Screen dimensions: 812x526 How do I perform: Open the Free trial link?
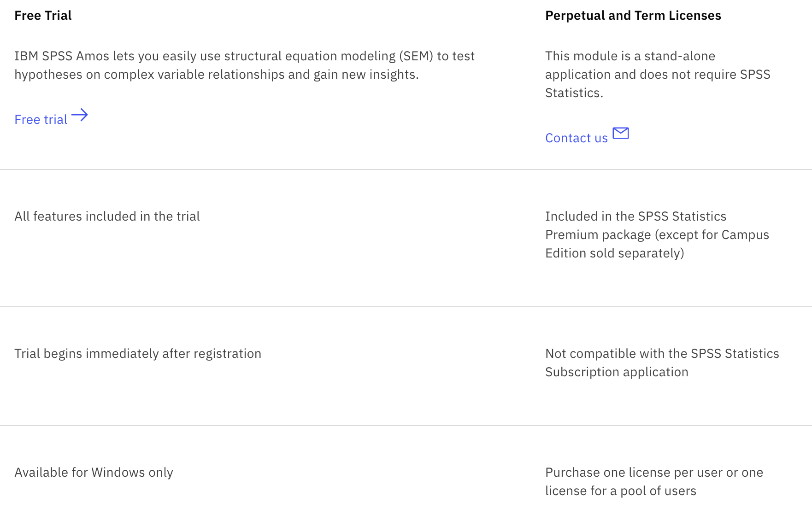tap(41, 120)
